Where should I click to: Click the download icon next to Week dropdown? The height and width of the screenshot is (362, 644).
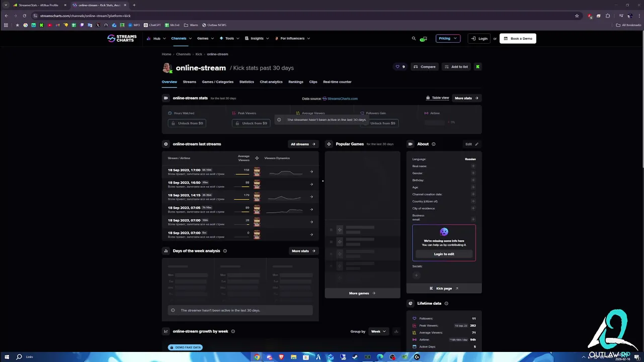[x=396, y=331]
